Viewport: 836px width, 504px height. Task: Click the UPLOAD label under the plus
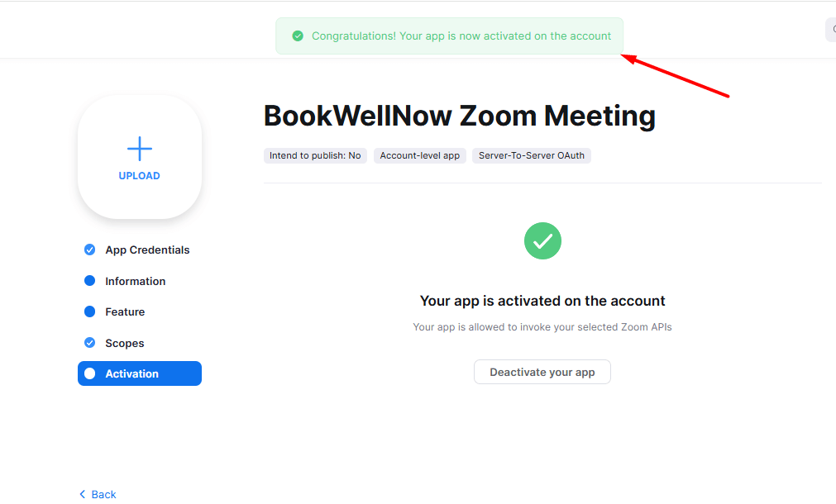pos(139,176)
